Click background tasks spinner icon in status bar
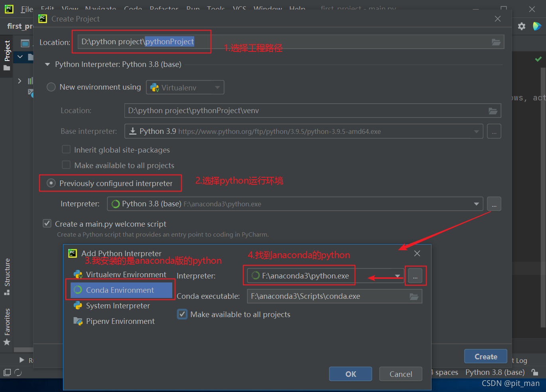This screenshot has width=546, height=392. [18, 372]
